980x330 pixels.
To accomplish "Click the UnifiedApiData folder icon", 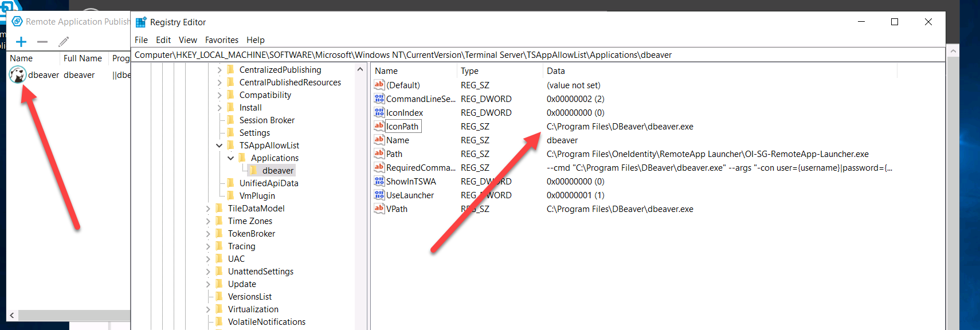I will click(x=230, y=183).
